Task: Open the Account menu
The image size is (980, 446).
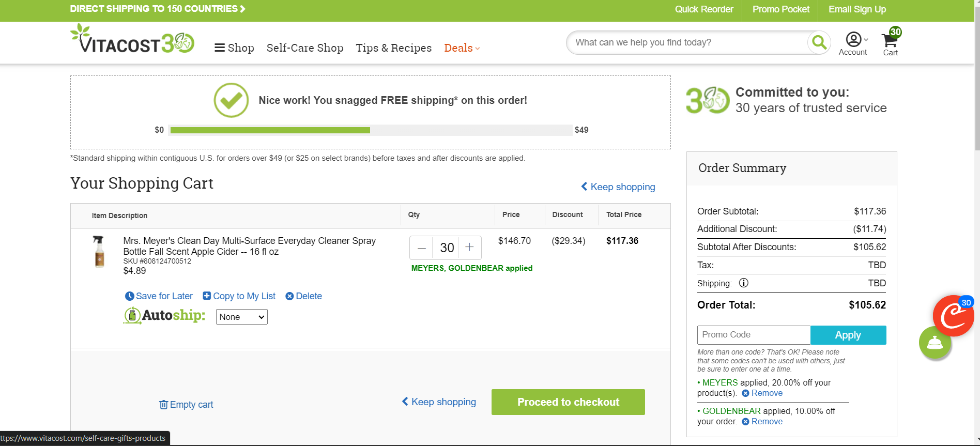Action: click(853, 44)
